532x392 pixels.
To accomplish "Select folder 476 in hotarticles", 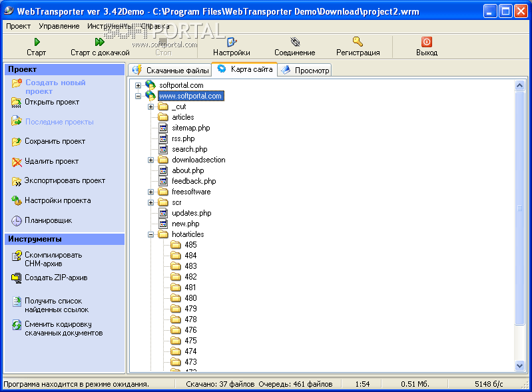I will coord(190,330).
